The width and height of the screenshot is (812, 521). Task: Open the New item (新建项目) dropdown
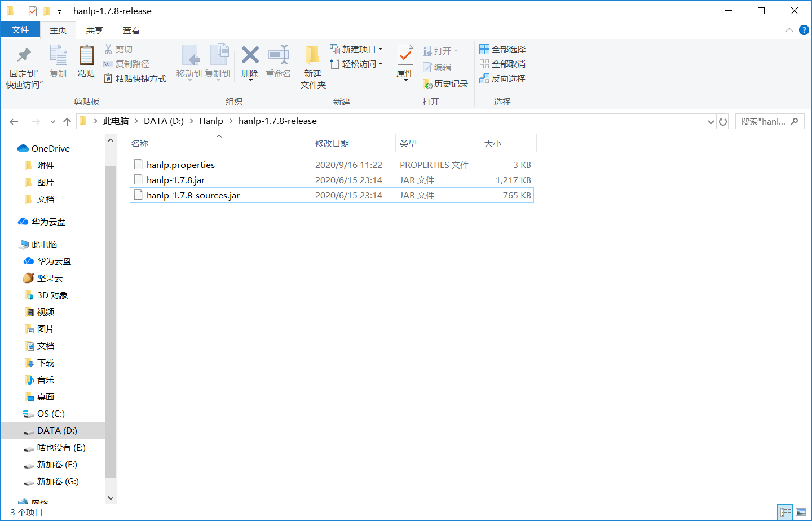coord(356,49)
